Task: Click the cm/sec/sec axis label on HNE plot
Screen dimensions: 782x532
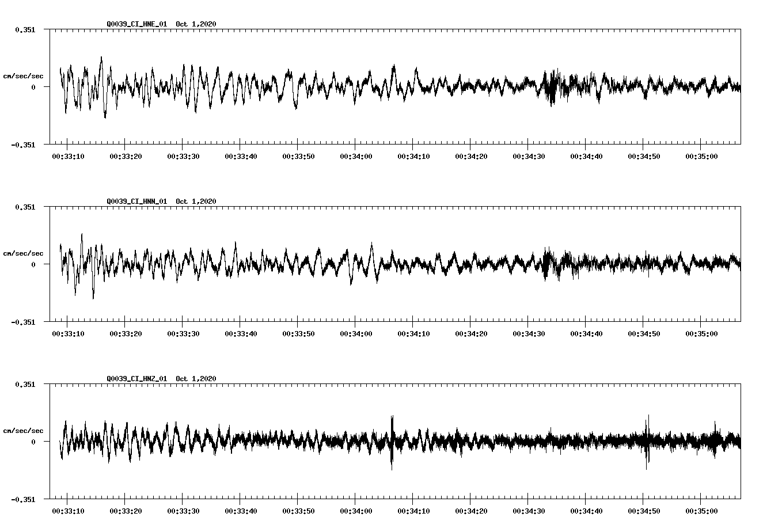Action: point(23,75)
